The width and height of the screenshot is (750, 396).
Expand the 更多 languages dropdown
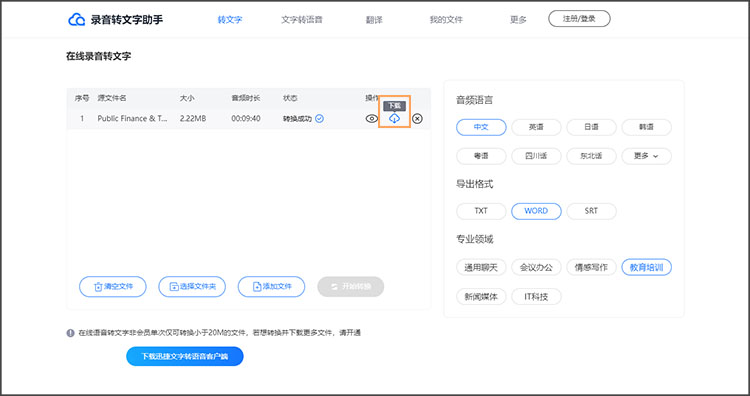tap(646, 156)
